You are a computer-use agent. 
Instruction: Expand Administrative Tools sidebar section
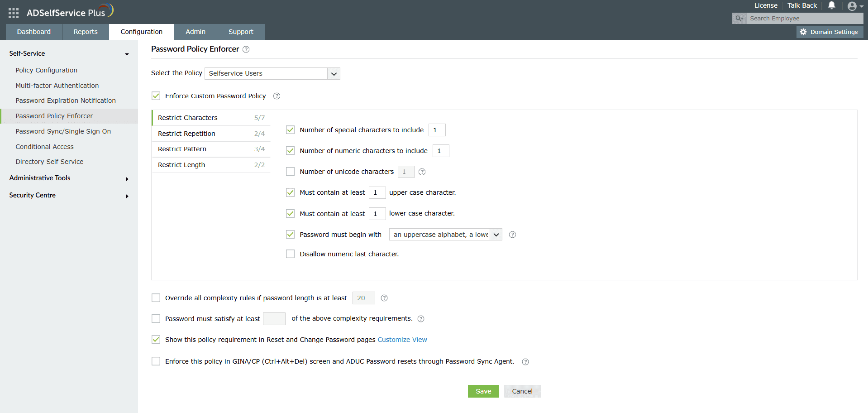coord(69,178)
